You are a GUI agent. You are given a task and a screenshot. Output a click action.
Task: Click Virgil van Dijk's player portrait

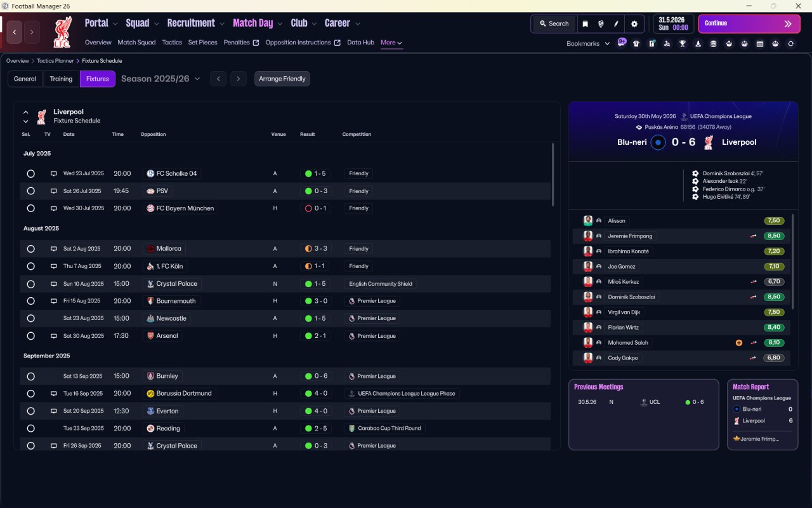coord(588,312)
